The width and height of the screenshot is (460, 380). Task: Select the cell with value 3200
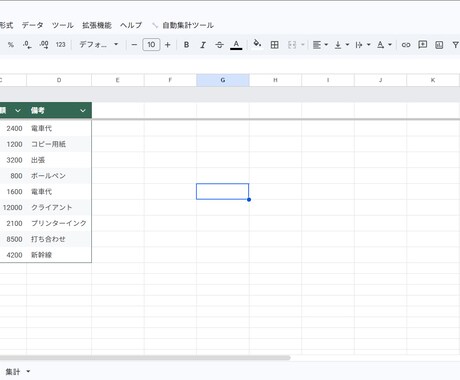coord(13,160)
